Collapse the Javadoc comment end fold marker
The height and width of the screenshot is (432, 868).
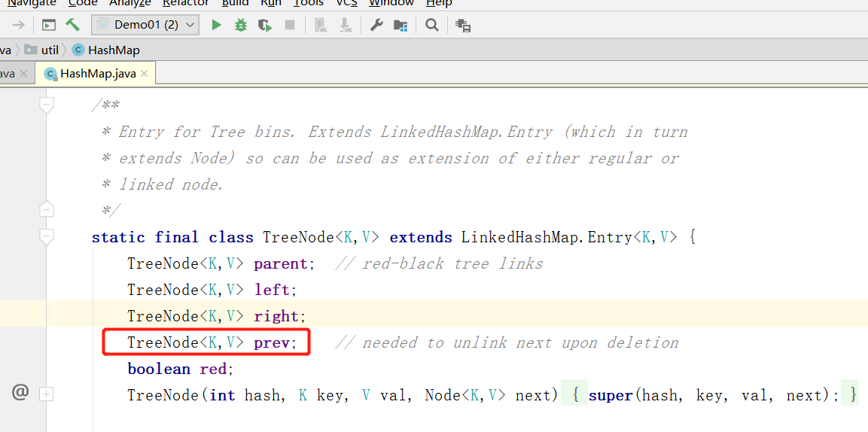point(47,210)
